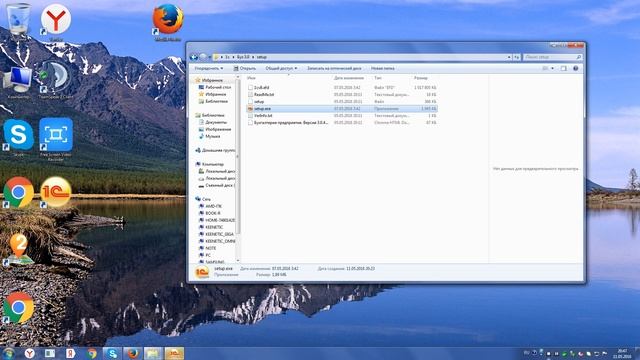This screenshot has height=360, width=640.
Task: Click the navigation pane scroll-down arrow
Action: pos(238,260)
